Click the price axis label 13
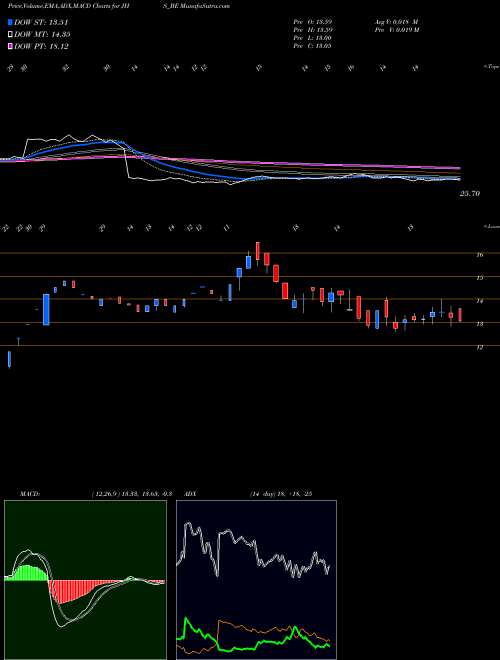Image resolution: width=500 pixels, height=660 pixels. (x=479, y=324)
